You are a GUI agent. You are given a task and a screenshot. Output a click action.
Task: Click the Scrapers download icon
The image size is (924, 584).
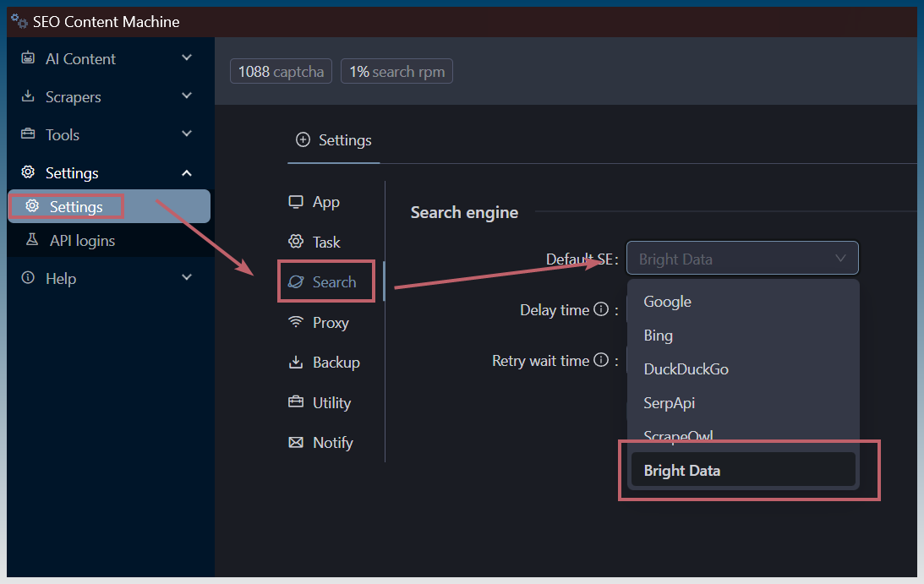pyautogui.click(x=28, y=96)
